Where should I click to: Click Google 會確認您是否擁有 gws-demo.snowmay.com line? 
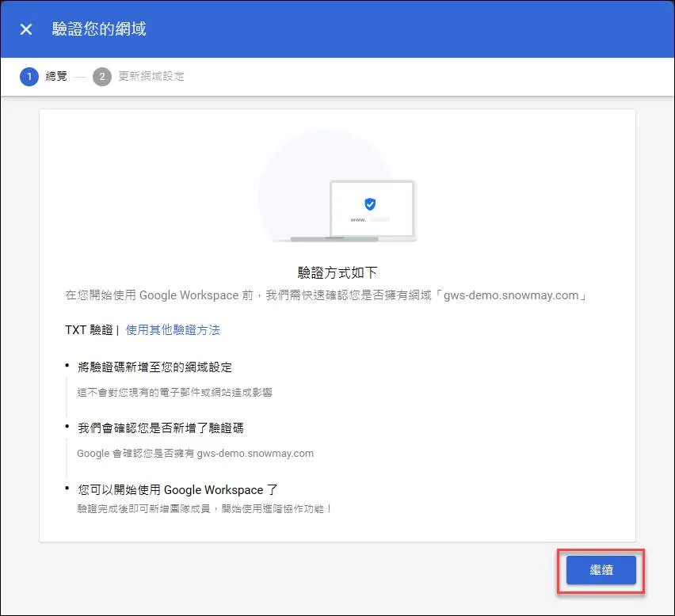196,454
